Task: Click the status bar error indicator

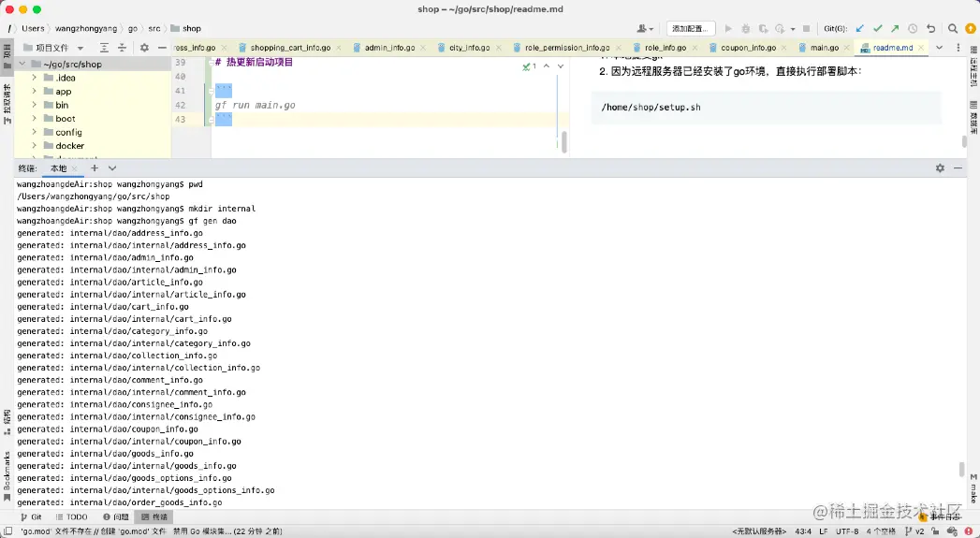Action: pyautogui.click(x=968, y=531)
